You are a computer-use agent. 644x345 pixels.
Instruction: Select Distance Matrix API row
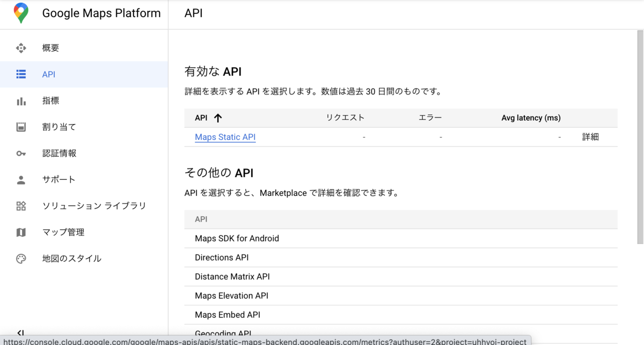(x=401, y=277)
